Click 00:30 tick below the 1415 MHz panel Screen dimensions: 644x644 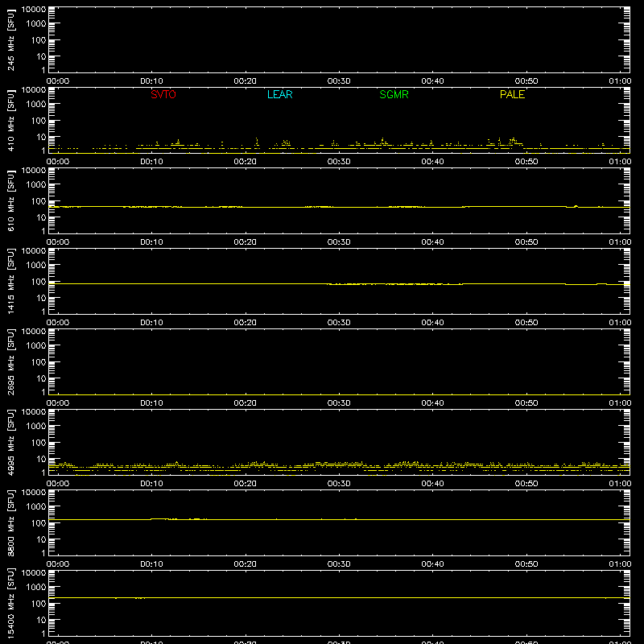[339, 323]
